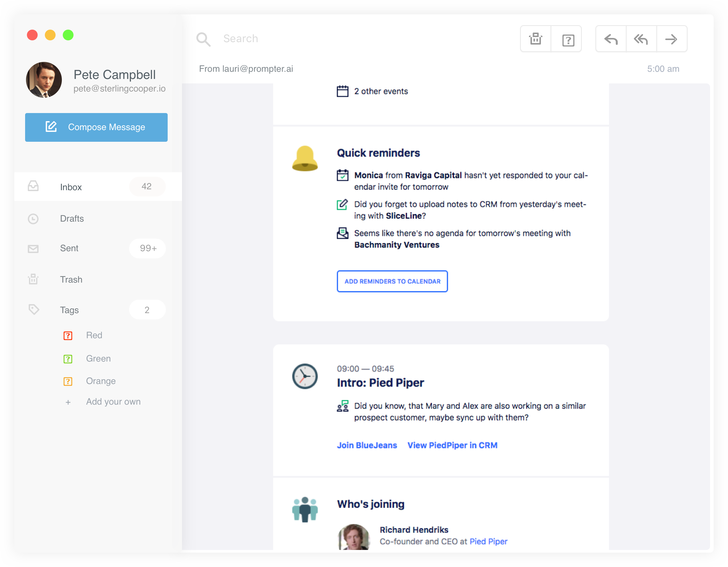The width and height of the screenshot is (728, 567).
Task: Click the reply all double-arrow icon
Action: pos(641,39)
